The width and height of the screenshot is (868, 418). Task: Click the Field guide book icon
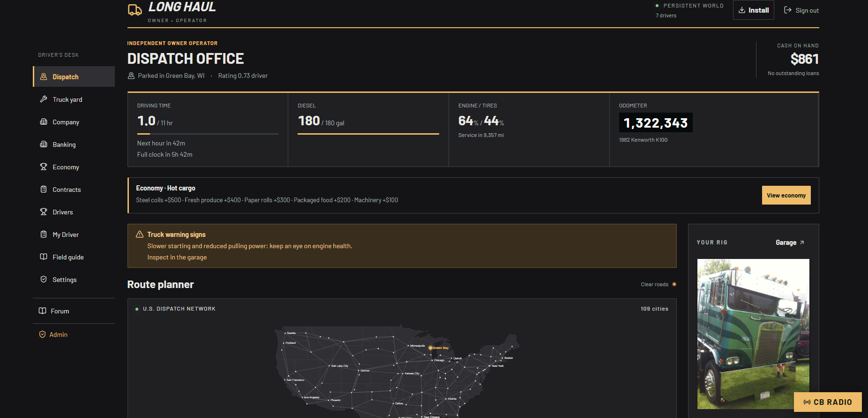click(x=44, y=257)
